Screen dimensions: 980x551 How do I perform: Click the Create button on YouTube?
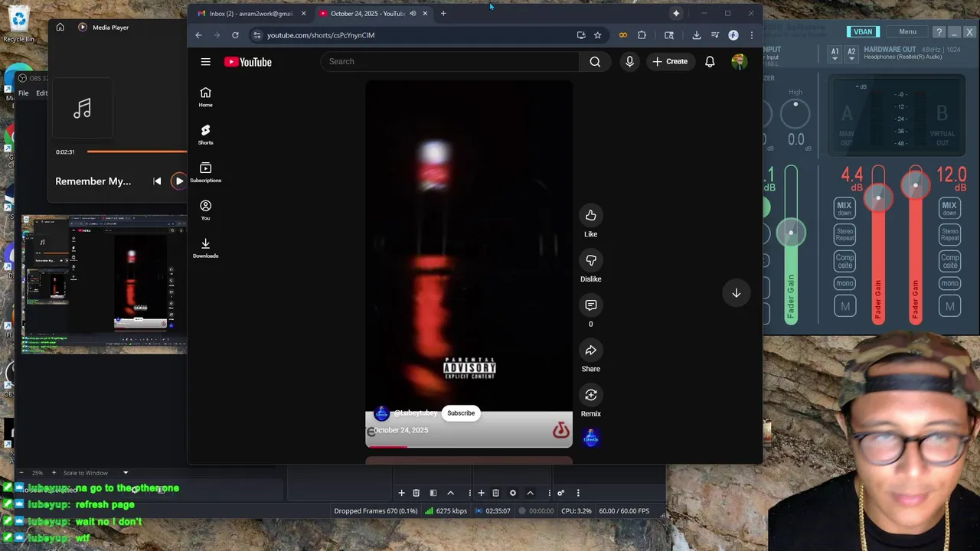(670, 61)
